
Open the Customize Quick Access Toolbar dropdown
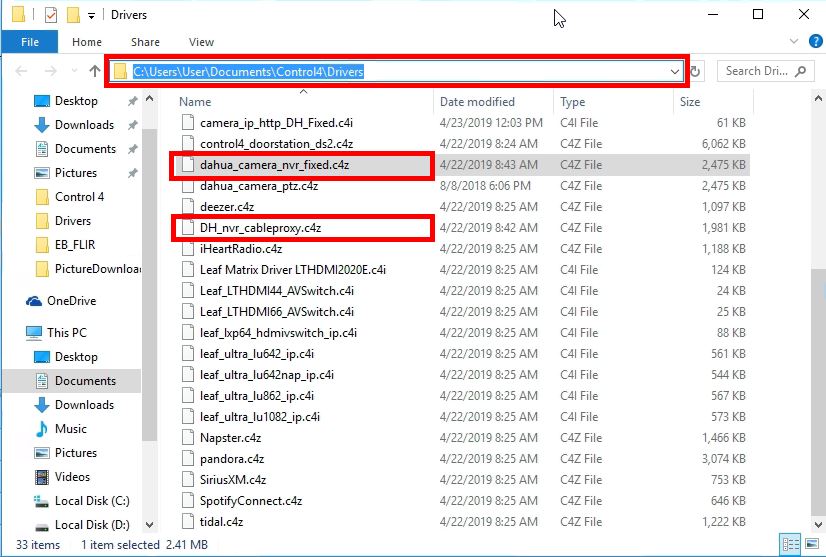click(x=91, y=16)
